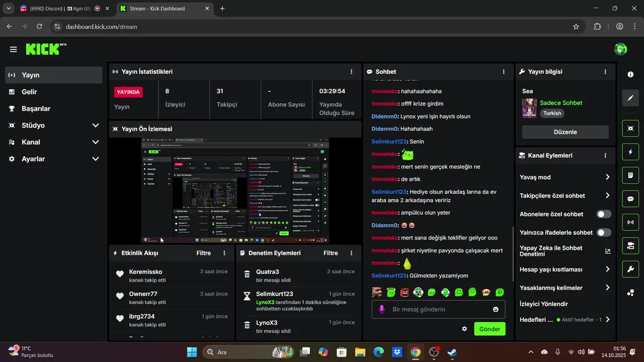
Task: Expand the Ayarlar sidebar chevron
Action: click(96, 159)
